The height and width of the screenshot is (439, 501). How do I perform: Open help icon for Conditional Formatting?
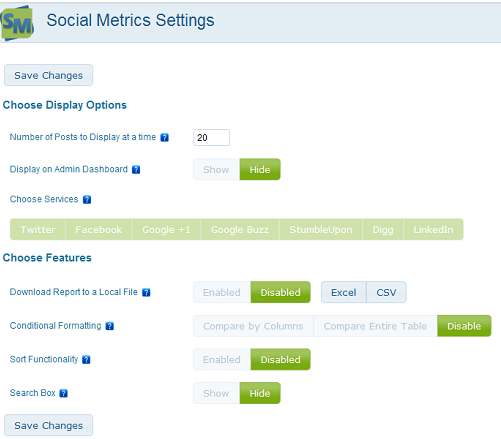pyautogui.click(x=110, y=326)
